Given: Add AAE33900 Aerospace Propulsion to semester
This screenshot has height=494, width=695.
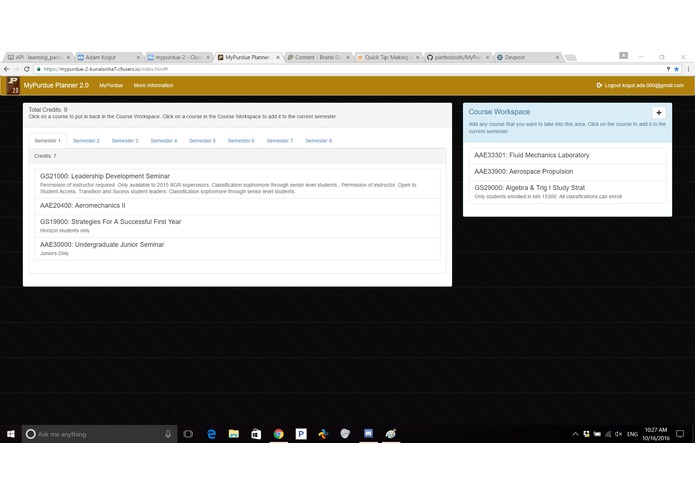Looking at the screenshot, I should [x=567, y=172].
